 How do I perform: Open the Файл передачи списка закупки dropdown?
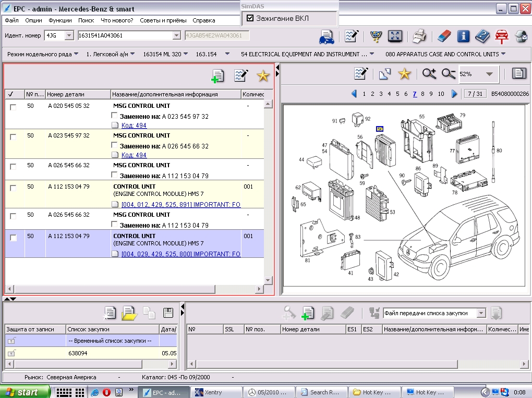[481, 313]
